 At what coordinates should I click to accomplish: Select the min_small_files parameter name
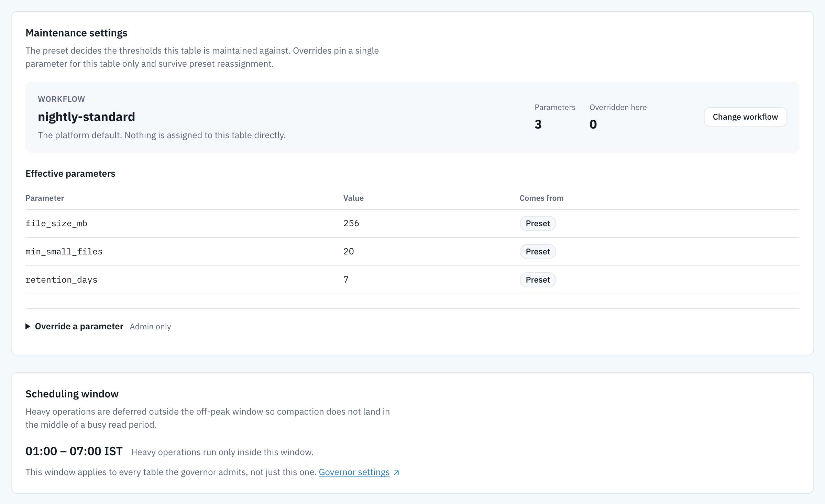click(64, 252)
